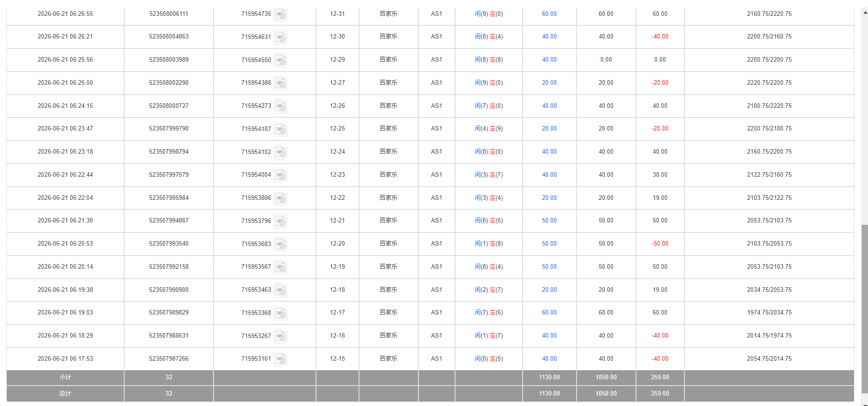Open bet amount 40.00 link for order 523508004863
Image resolution: width=868 pixels, height=406 pixels.
[x=549, y=37]
